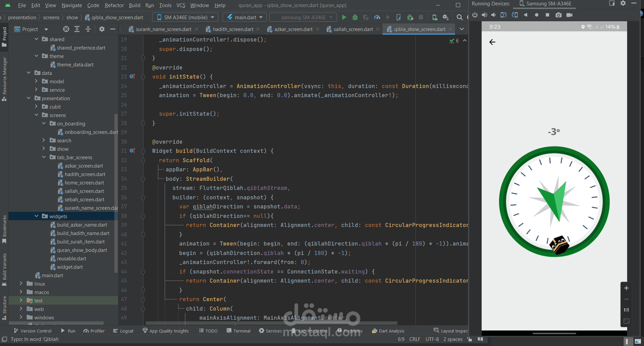Take a device screenshot with the camera icon

pyautogui.click(x=559, y=15)
